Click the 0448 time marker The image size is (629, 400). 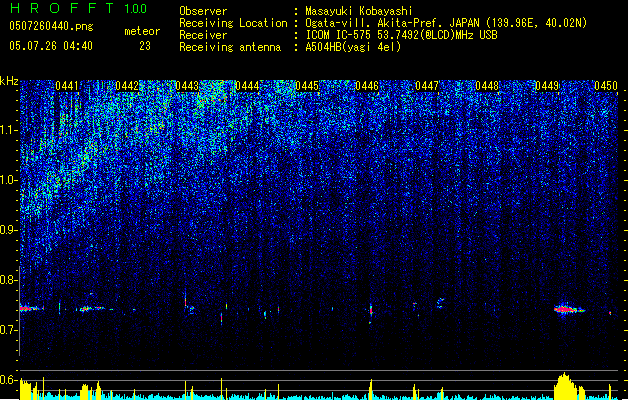pyautogui.click(x=487, y=86)
